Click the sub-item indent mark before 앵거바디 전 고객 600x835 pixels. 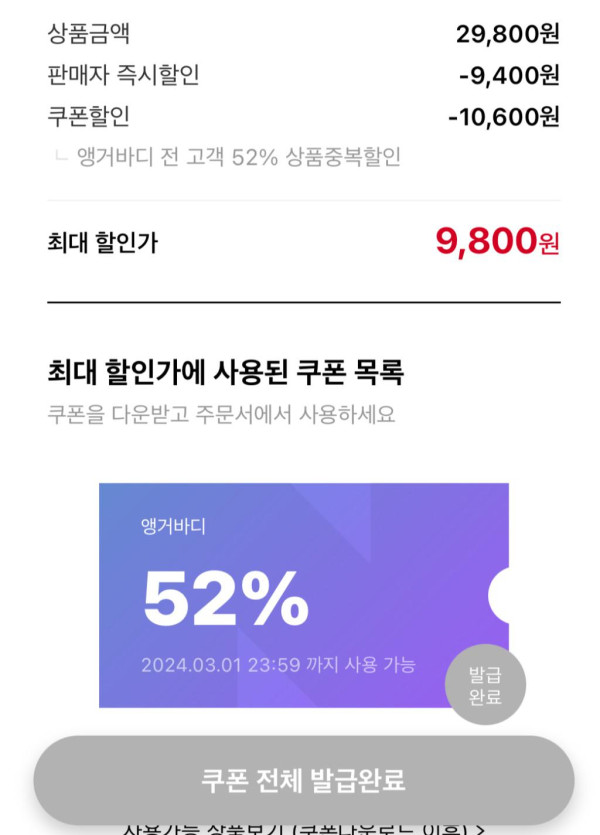[x=62, y=156]
